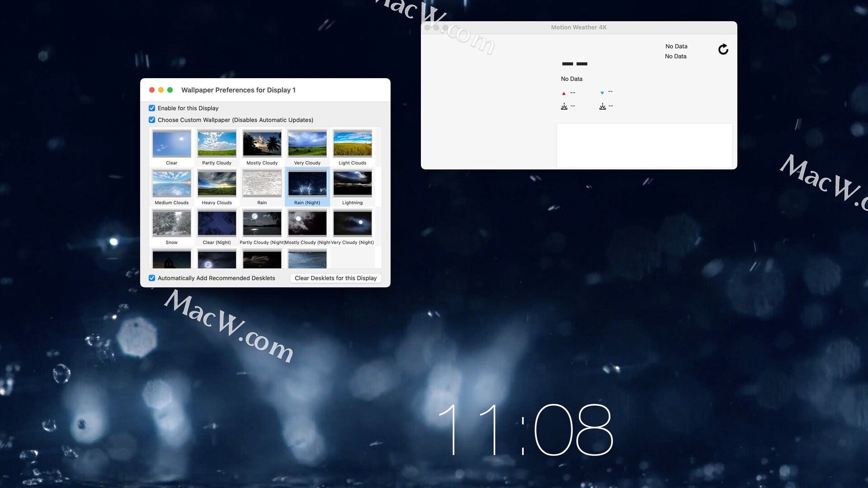Pick the Clear (Night) wallpaper
The image size is (868, 488).
click(217, 223)
